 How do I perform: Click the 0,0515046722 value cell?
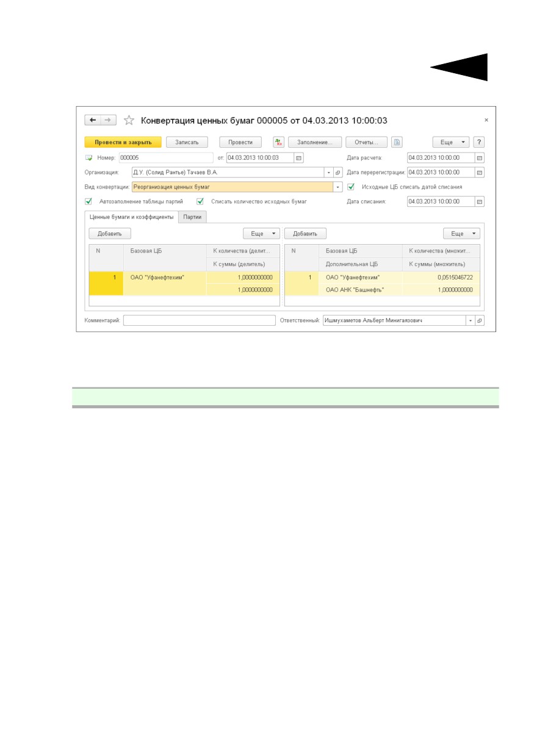click(x=441, y=277)
